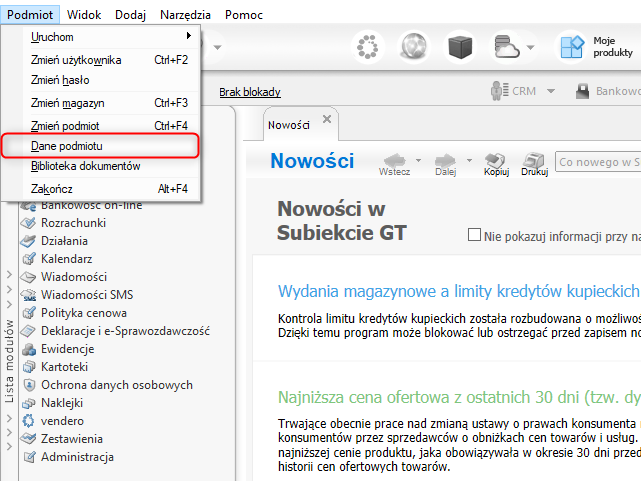Image resolution: width=641 pixels, height=481 pixels.
Task: Open Najniższa cena ofertowa article link
Action: (459, 397)
